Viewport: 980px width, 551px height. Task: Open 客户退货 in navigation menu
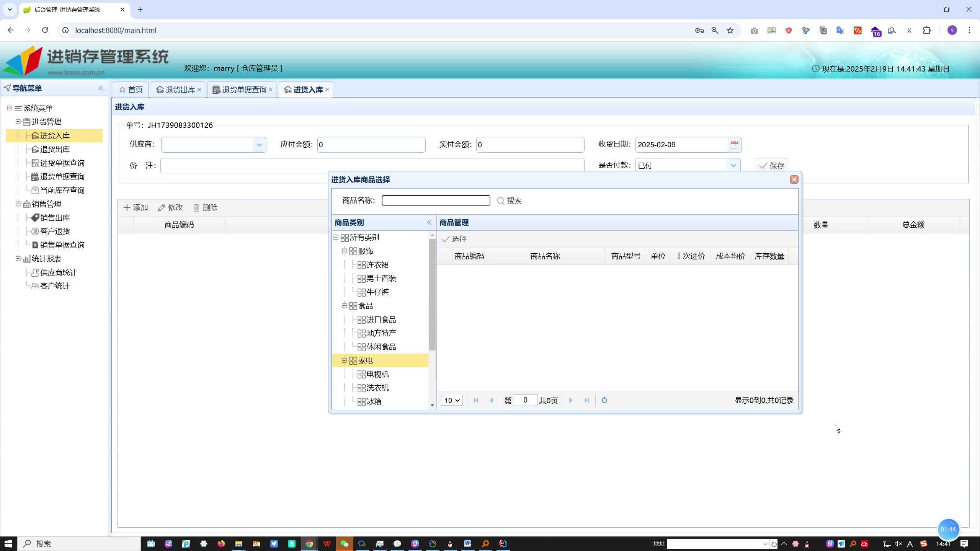tap(55, 231)
